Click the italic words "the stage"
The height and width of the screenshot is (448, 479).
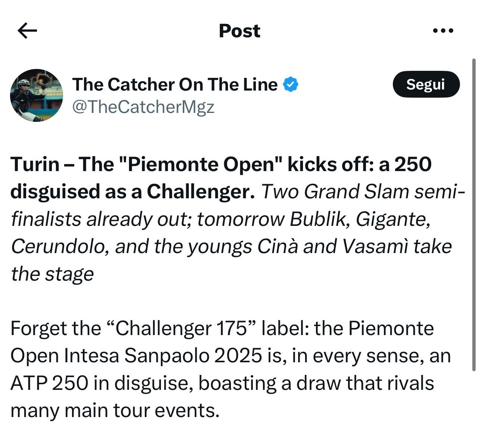tap(52, 274)
